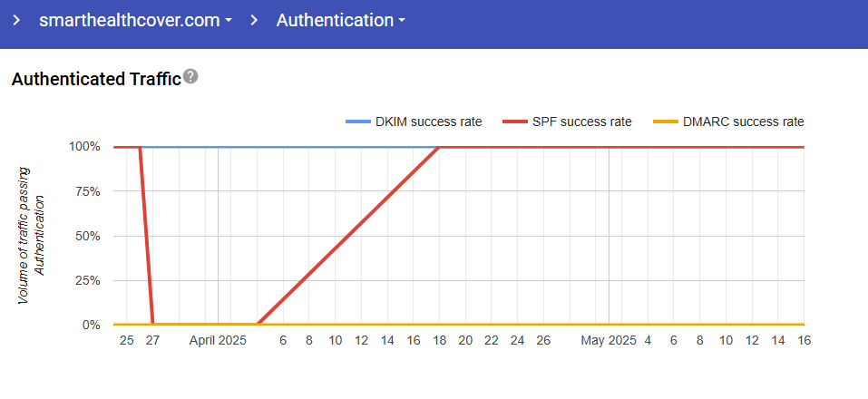868x399 pixels.
Task: Click the leftmost breadcrumb chevron arrow
Action: pos(16,20)
